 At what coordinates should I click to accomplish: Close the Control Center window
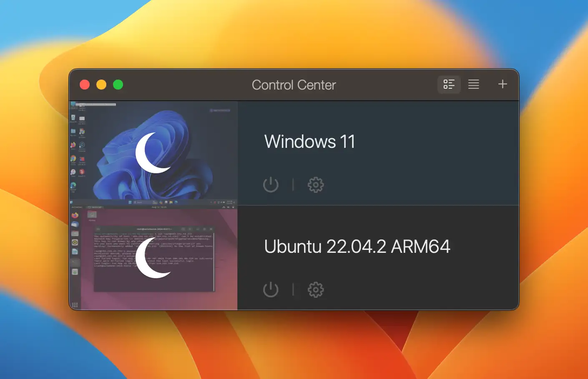pyautogui.click(x=85, y=85)
